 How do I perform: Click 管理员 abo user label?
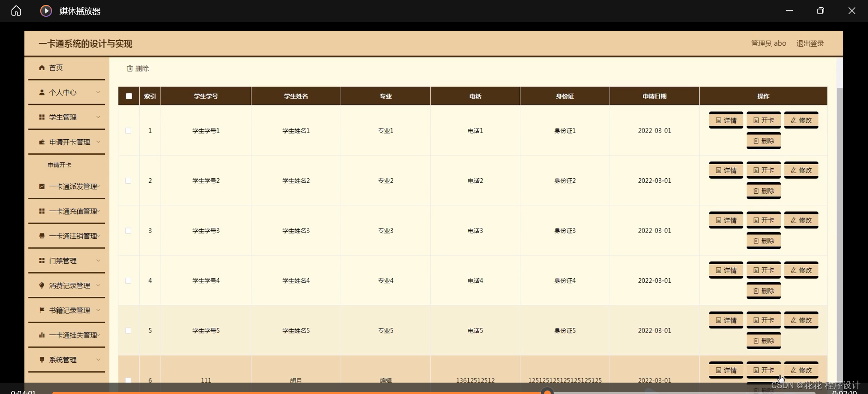pos(769,43)
